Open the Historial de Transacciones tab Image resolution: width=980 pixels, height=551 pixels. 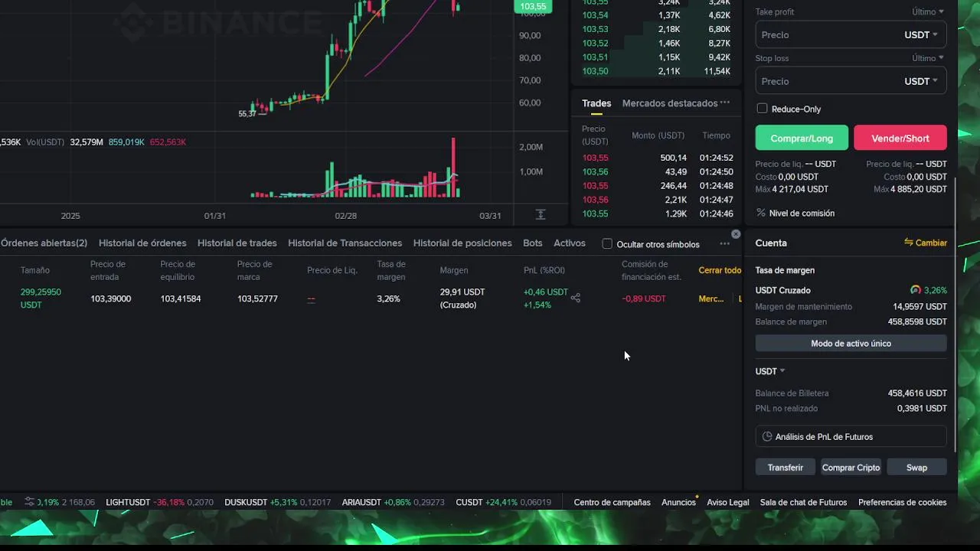coord(345,243)
